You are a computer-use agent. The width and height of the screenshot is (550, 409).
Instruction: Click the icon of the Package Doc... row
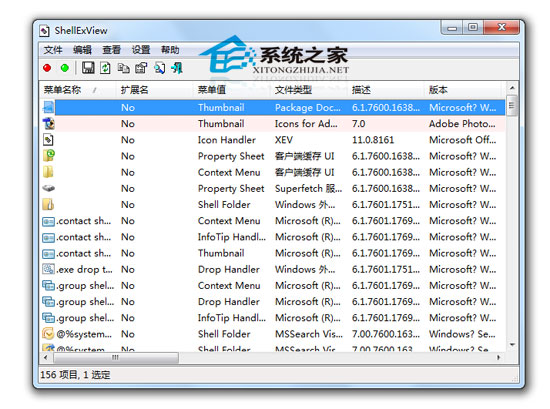point(48,107)
